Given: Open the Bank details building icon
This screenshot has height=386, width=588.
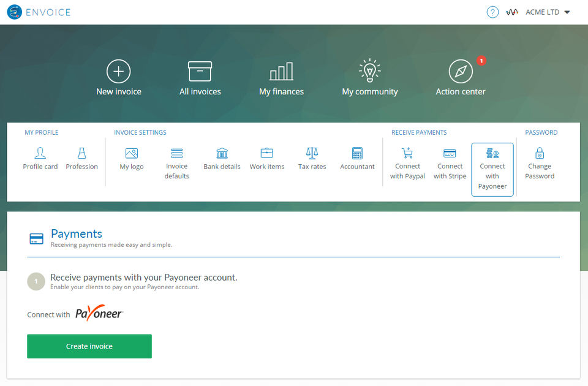Looking at the screenshot, I should coord(222,153).
